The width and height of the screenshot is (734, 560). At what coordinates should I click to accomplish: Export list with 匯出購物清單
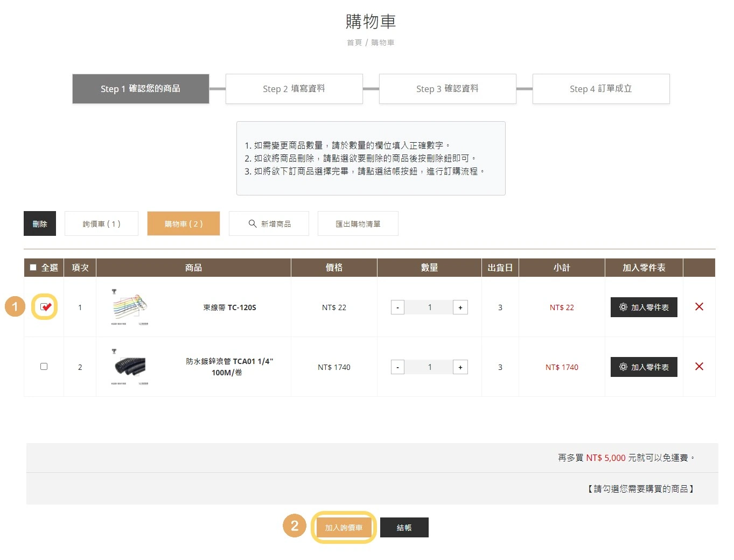[x=358, y=224]
